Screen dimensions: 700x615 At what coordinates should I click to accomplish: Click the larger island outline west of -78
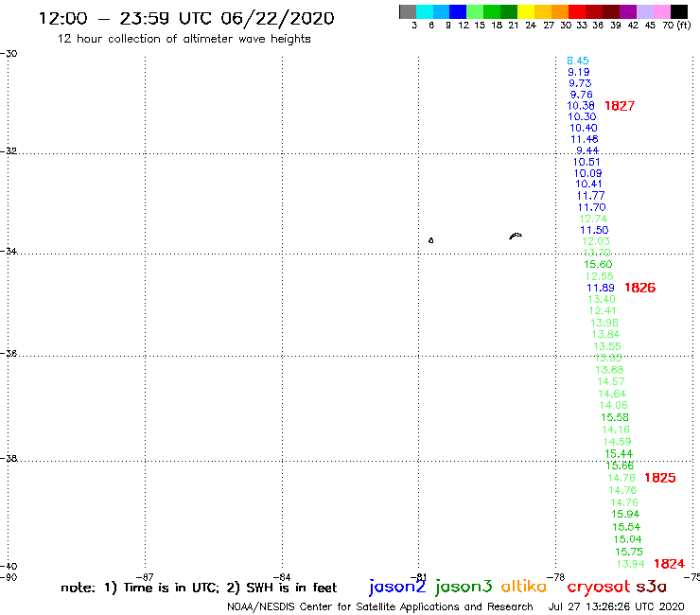point(516,236)
